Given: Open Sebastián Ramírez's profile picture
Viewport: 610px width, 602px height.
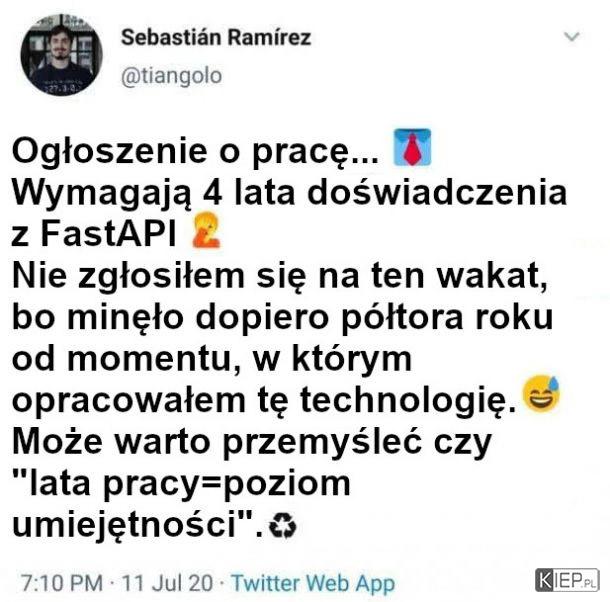Looking at the screenshot, I should coord(61,55).
